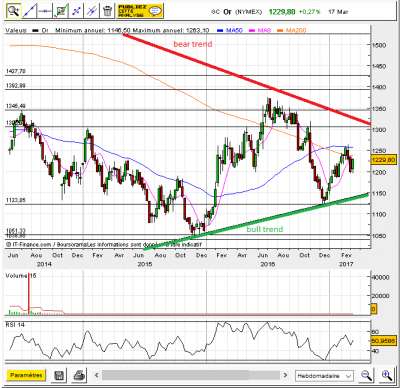Click the scrollbar left arrow
This screenshot has width=400, height=388.
[x=97, y=375]
